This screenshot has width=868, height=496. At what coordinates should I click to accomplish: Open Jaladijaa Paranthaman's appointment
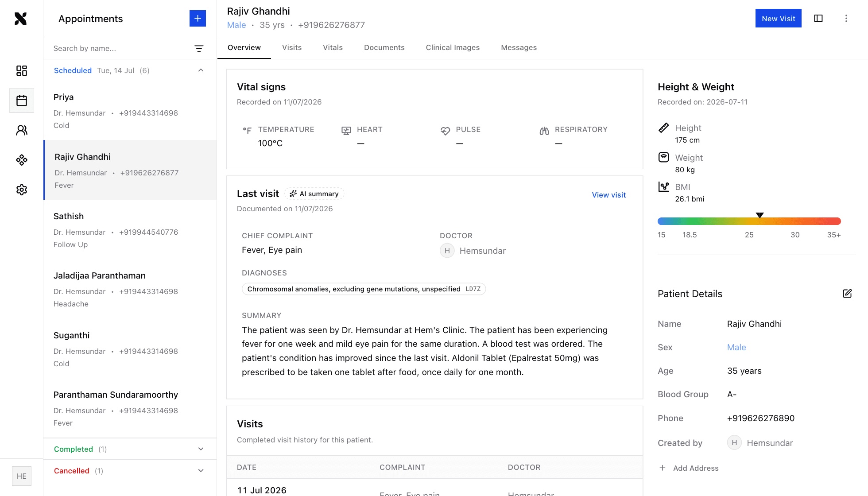coord(130,289)
